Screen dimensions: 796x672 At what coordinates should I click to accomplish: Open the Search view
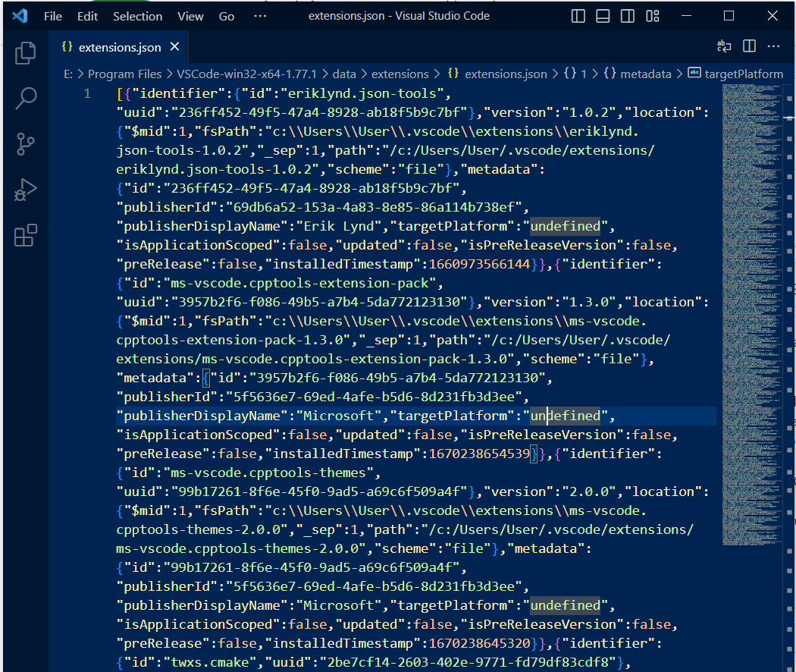point(25,99)
